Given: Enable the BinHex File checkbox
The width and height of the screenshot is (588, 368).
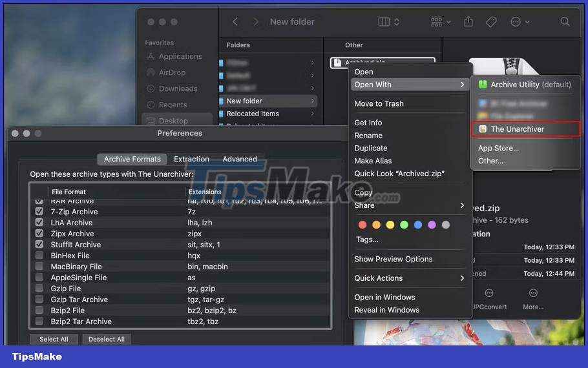Looking at the screenshot, I should click(39, 255).
